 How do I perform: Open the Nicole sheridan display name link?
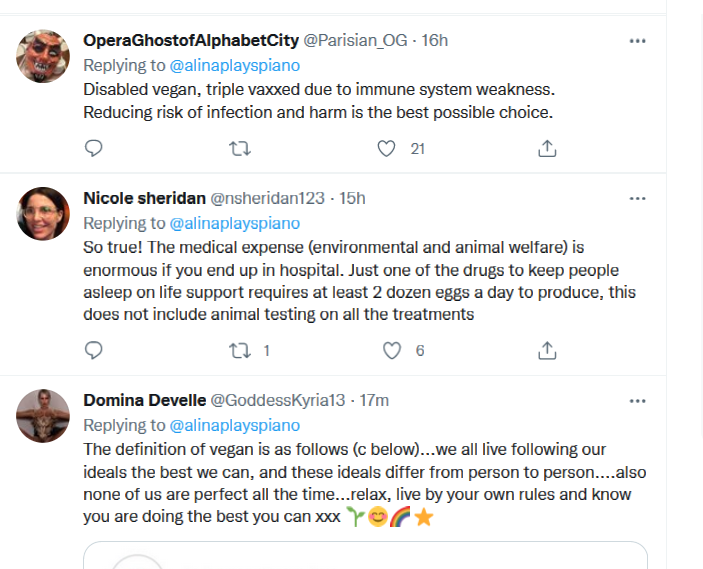144,198
